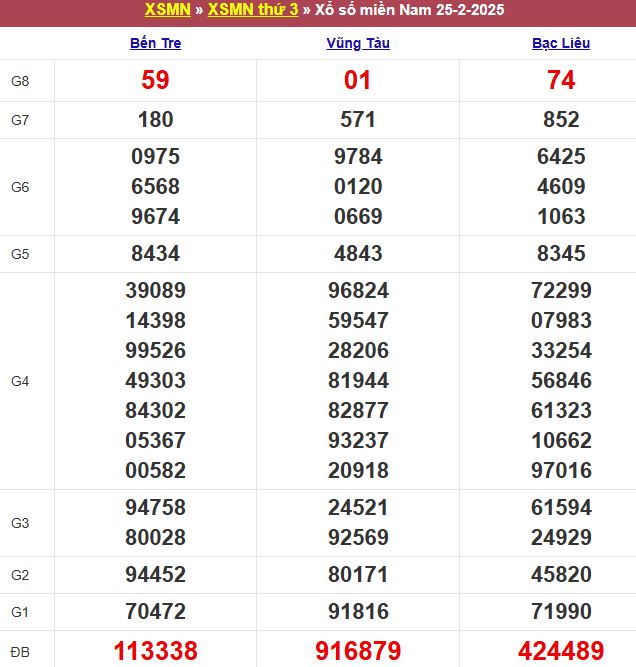
Task: Click the G4 row label
Action: coord(20,381)
